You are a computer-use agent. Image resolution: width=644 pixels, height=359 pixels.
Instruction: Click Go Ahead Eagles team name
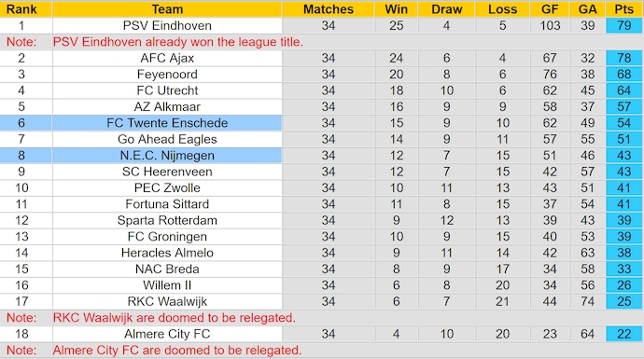(x=167, y=139)
